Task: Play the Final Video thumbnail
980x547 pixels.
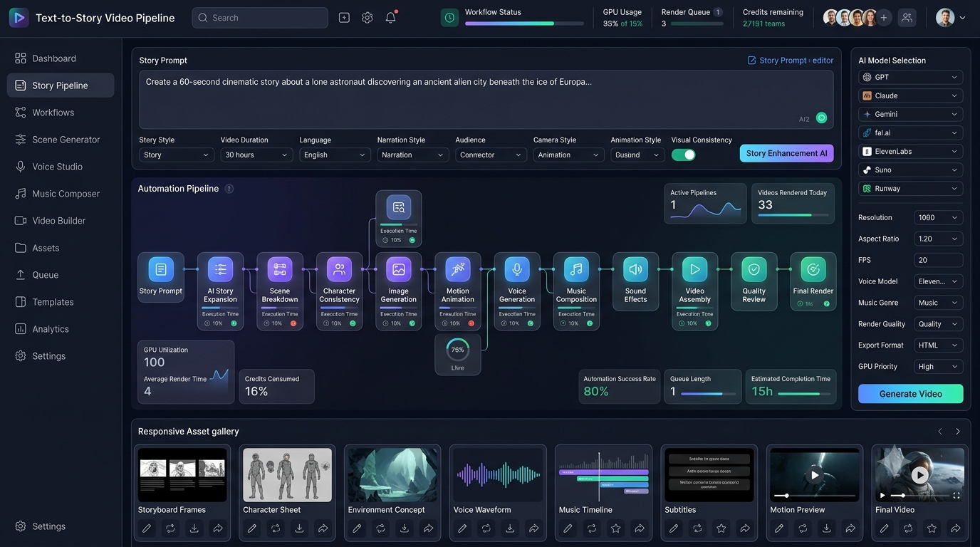Action: (920, 474)
